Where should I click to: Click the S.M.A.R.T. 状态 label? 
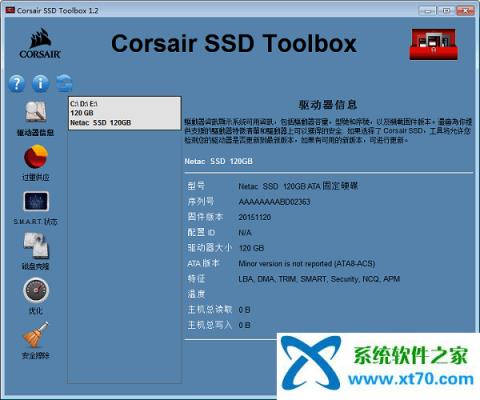click(36, 222)
